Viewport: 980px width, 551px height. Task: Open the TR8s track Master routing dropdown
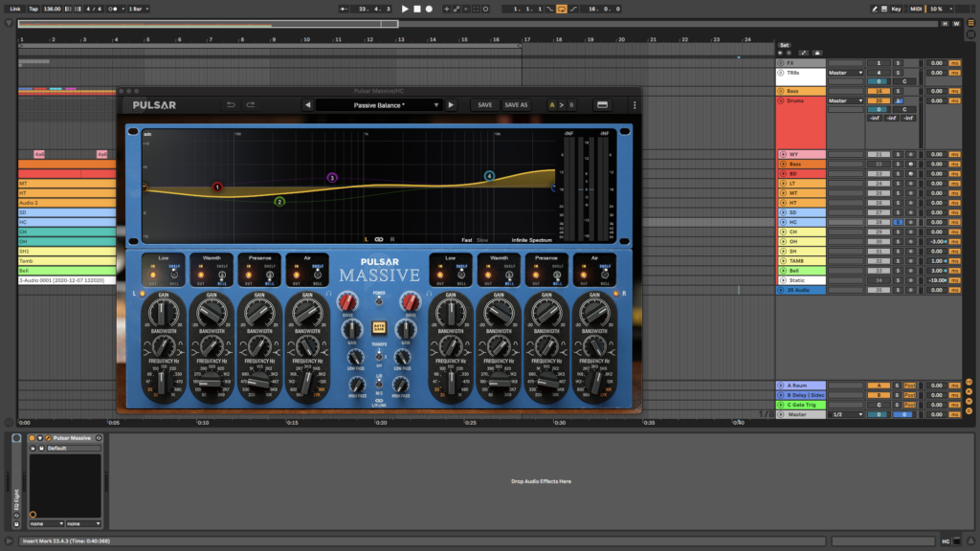(846, 73)
